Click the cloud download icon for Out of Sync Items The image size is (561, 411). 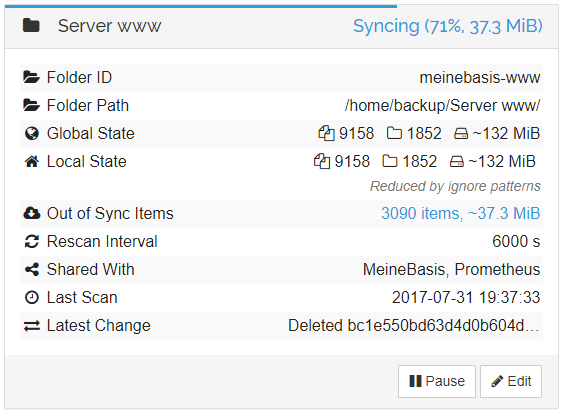point(31,213)
